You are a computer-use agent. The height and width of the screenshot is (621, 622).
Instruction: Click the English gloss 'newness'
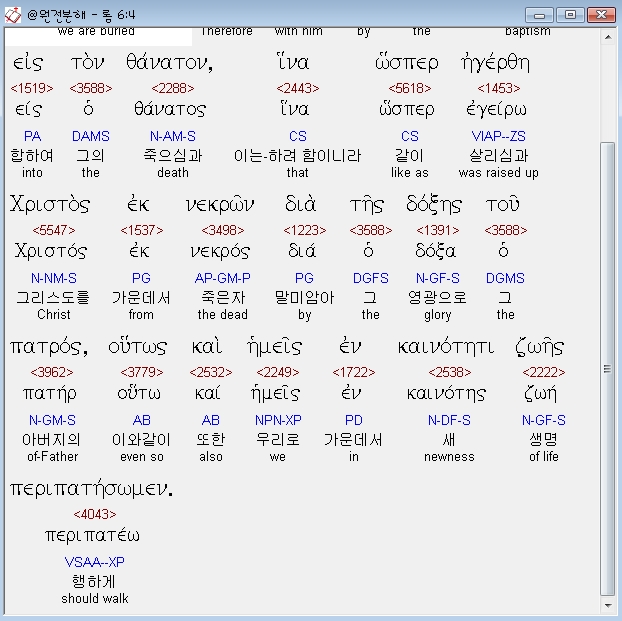tap(449, 457)
